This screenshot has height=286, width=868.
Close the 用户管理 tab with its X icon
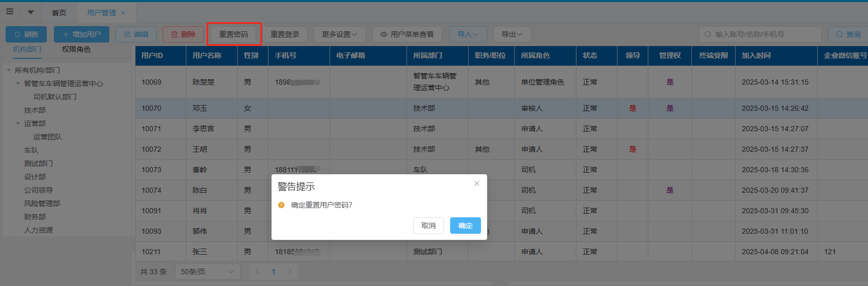coord(123,13)
